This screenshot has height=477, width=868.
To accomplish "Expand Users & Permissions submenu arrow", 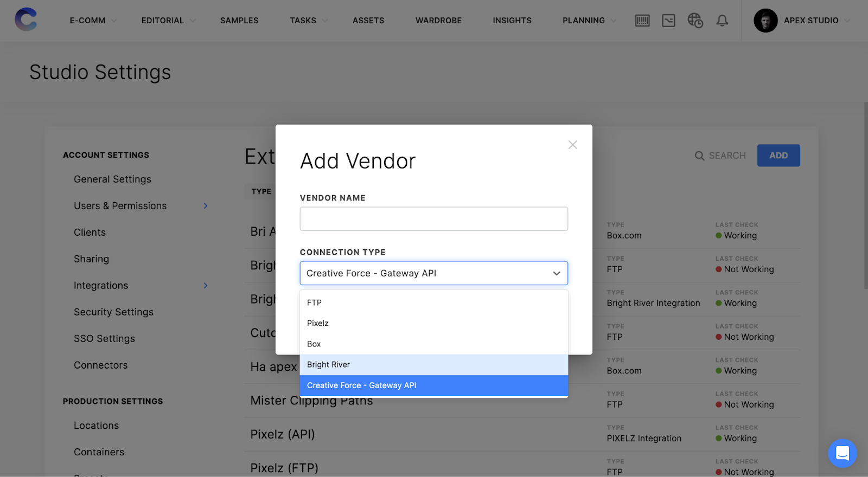I will pos(206,206).
